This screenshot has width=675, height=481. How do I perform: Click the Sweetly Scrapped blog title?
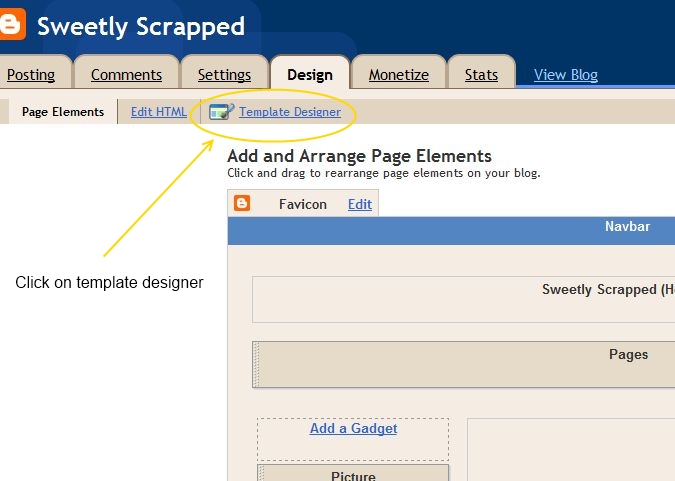[141, 26]
